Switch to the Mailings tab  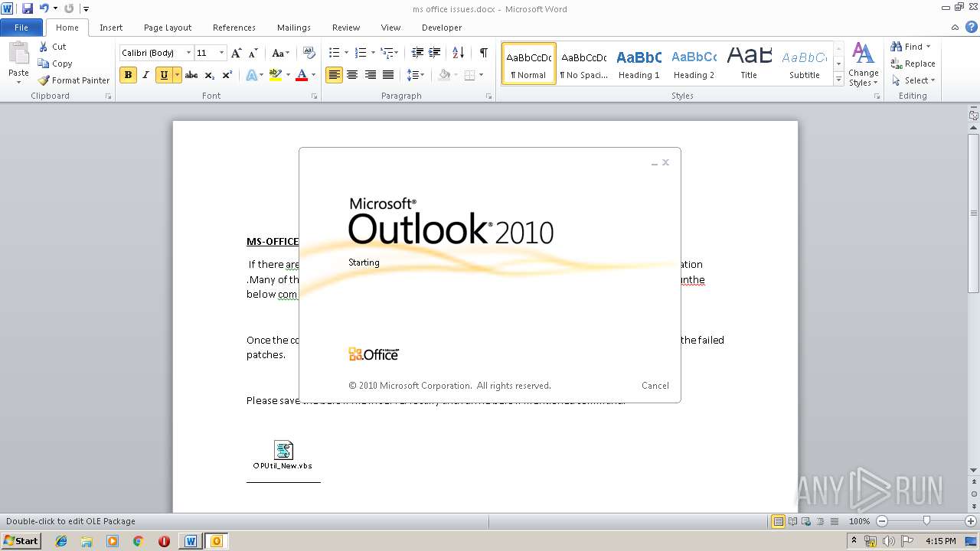point(294,28)
